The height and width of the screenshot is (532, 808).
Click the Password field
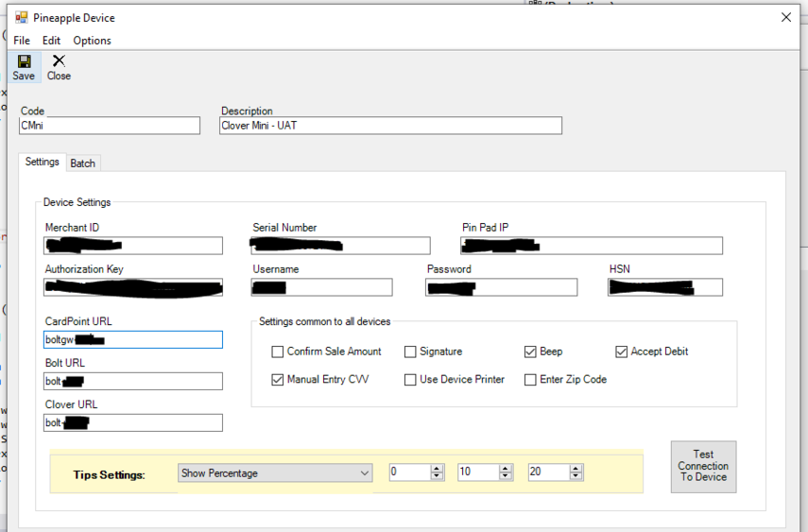(502, 287)
